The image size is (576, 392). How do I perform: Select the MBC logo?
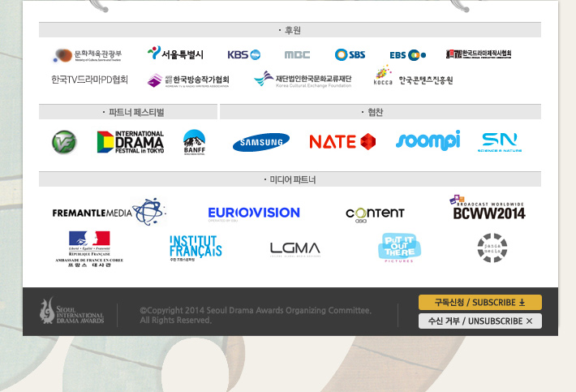coord(297,54)
